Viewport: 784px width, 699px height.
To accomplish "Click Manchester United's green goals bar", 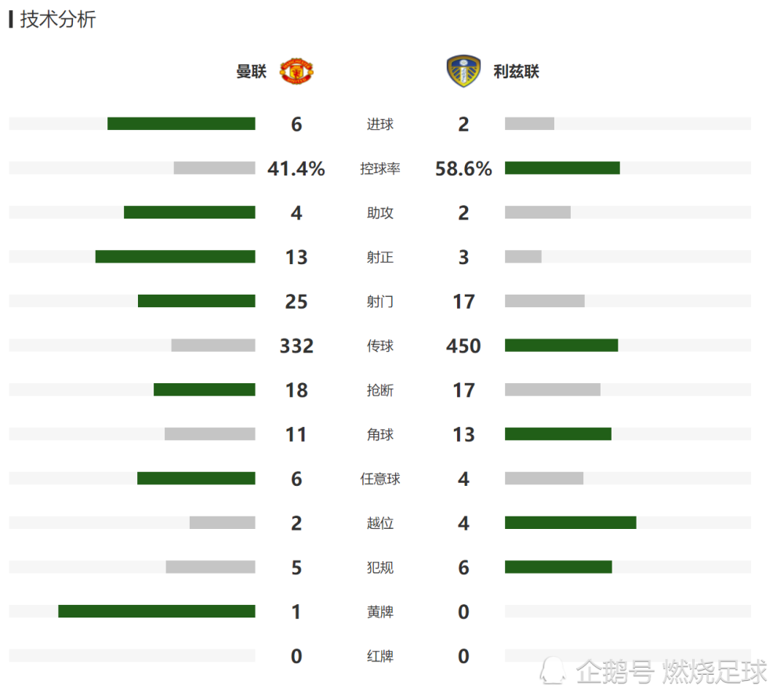I will (182, 123).
